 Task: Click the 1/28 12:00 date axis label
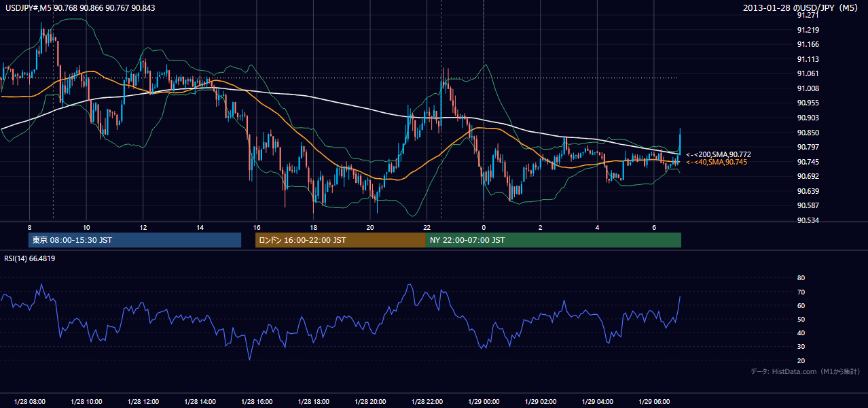point(143,401)
